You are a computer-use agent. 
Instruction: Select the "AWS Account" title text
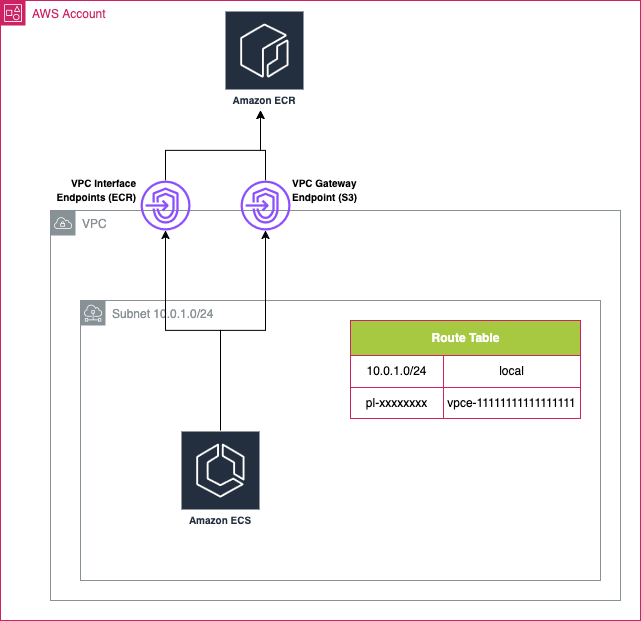click(69, 14)
